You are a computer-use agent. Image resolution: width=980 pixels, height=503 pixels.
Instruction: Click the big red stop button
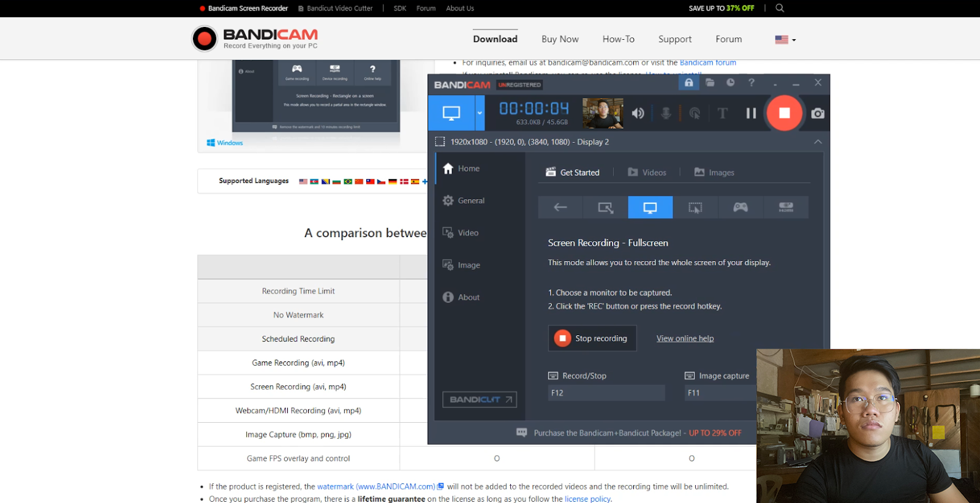click(785, 113)
